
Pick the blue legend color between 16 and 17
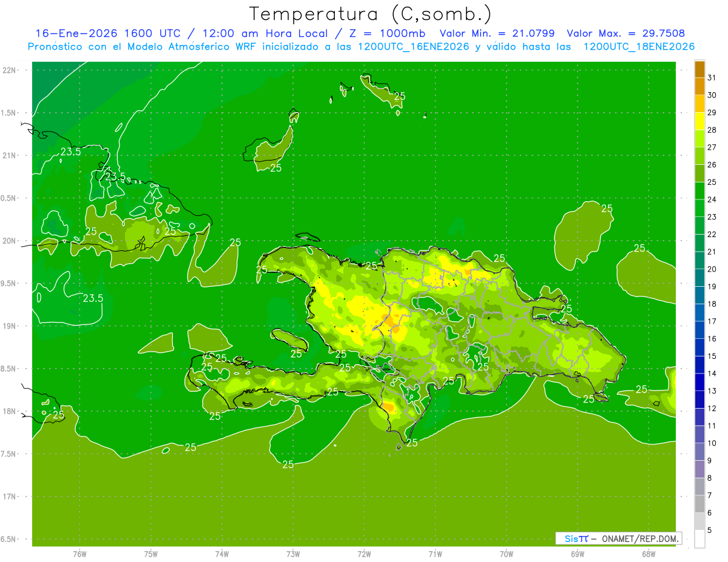[699, 330]
